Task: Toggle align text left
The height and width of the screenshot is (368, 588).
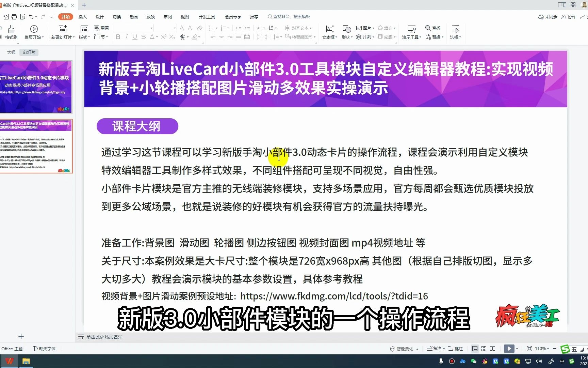Action: 213,37
